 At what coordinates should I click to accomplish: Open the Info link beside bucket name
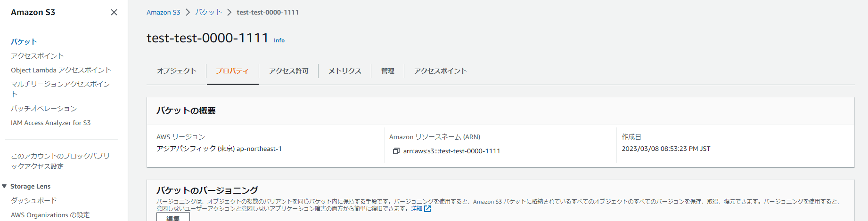279,40
